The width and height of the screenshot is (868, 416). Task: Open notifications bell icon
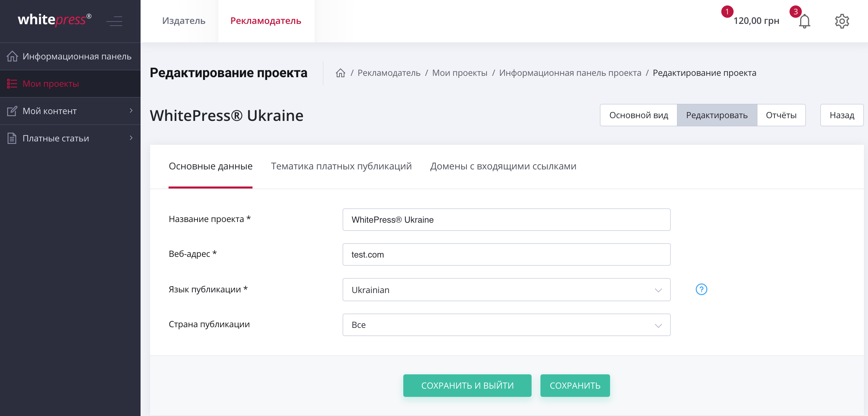click(x=805, y=21)
